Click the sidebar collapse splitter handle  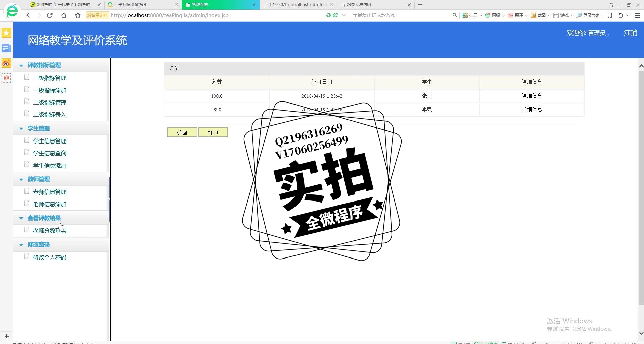[109, 199]
